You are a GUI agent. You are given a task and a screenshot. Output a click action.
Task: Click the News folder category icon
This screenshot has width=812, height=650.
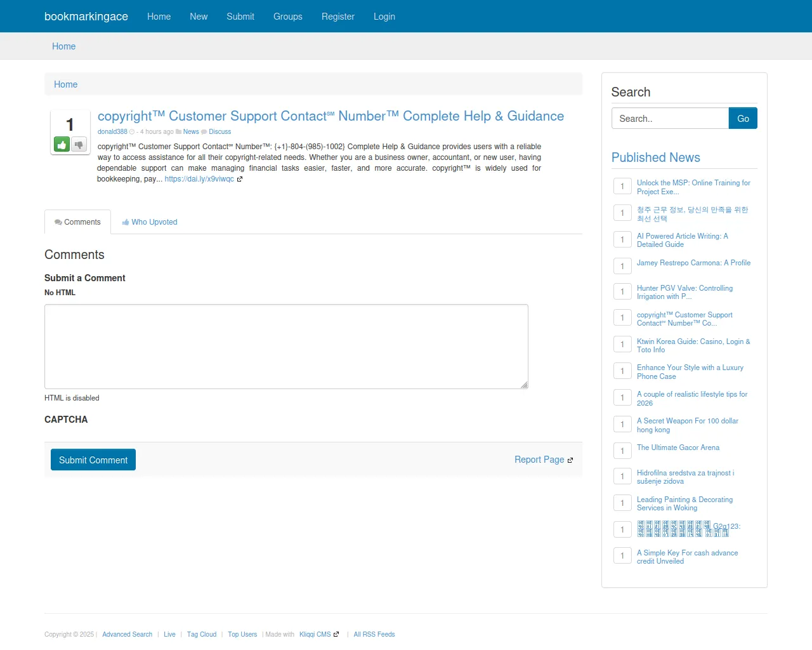coord(179,132)
